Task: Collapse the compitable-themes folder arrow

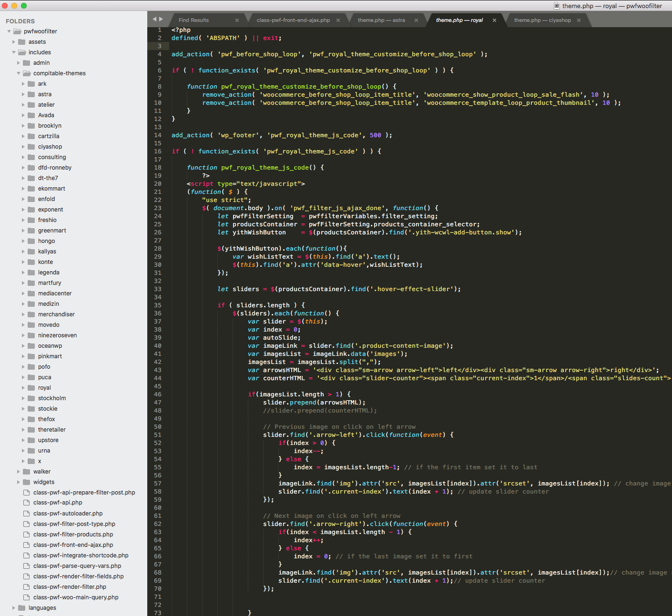Action: [19, 73]
